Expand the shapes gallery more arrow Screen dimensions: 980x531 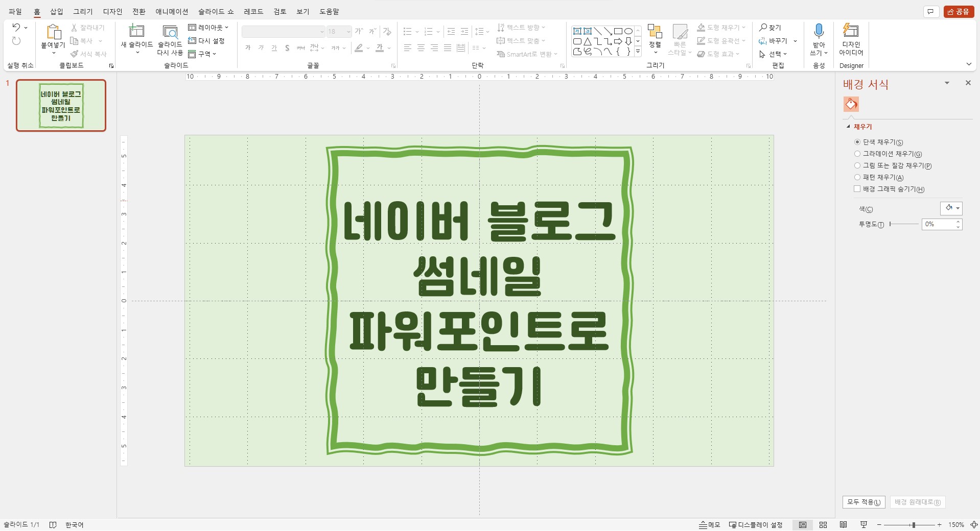(638, 52)
